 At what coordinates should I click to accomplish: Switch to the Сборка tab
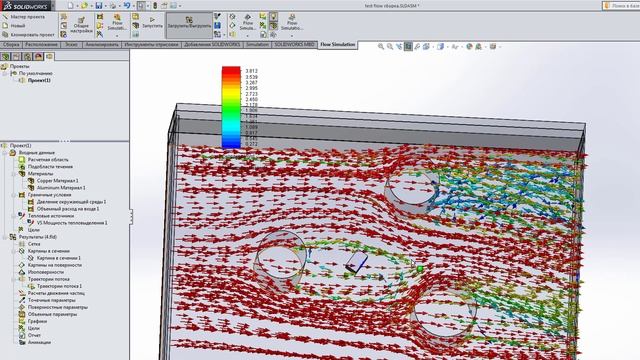pos(11,44)
